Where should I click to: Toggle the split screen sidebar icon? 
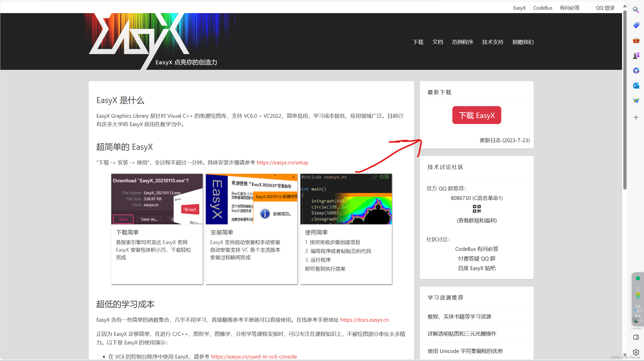coord(636,337)
